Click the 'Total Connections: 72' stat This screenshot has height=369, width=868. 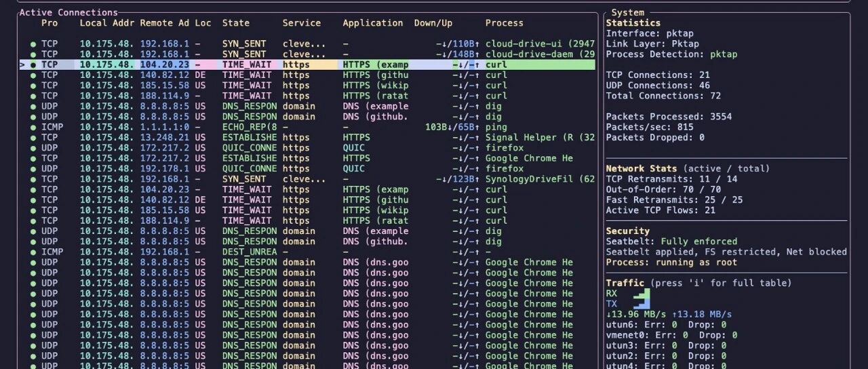(x=663, y=96)
